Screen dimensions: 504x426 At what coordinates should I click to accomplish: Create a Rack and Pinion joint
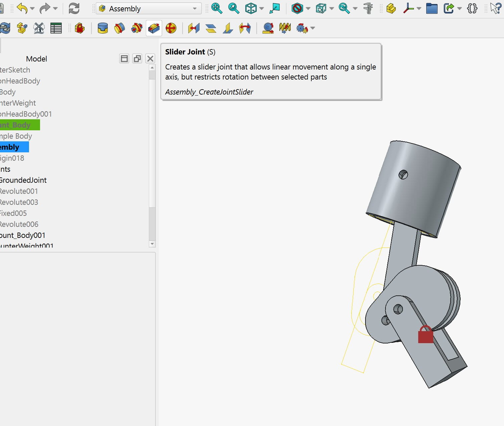pyautogui.click(x=268, y=28)
